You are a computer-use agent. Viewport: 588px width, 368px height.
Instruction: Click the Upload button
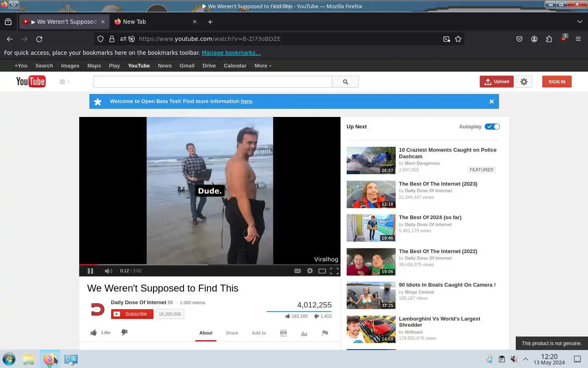click(497, 82)
